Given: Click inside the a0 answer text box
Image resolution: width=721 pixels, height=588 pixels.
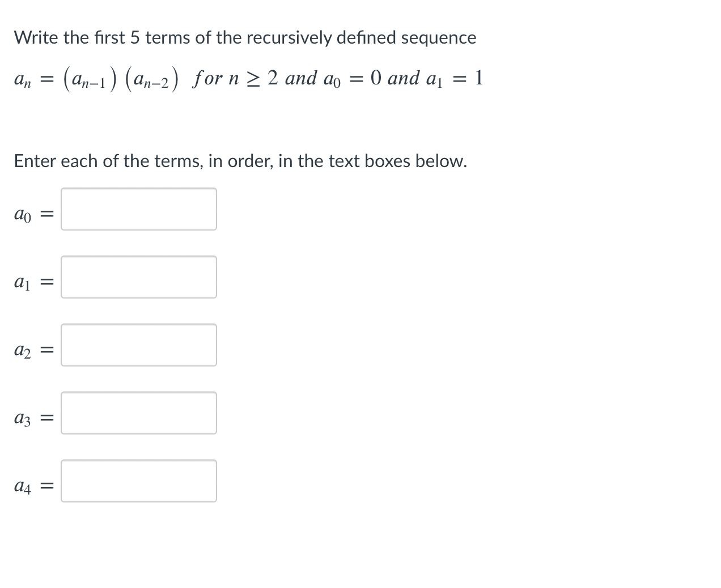Looking at the screenshot, I should [x=138, y=209].
